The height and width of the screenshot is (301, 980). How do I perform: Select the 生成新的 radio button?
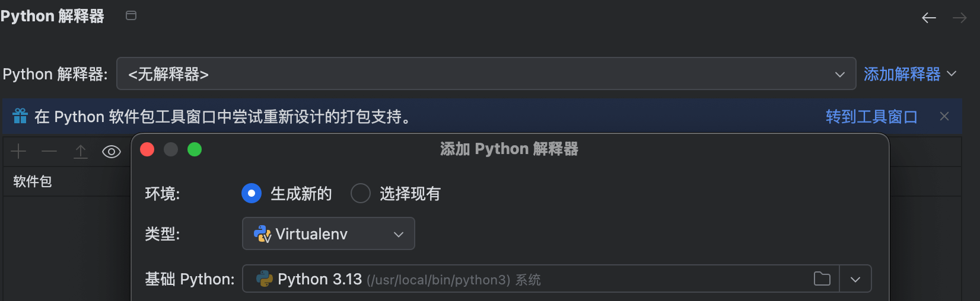coord(252,193)
